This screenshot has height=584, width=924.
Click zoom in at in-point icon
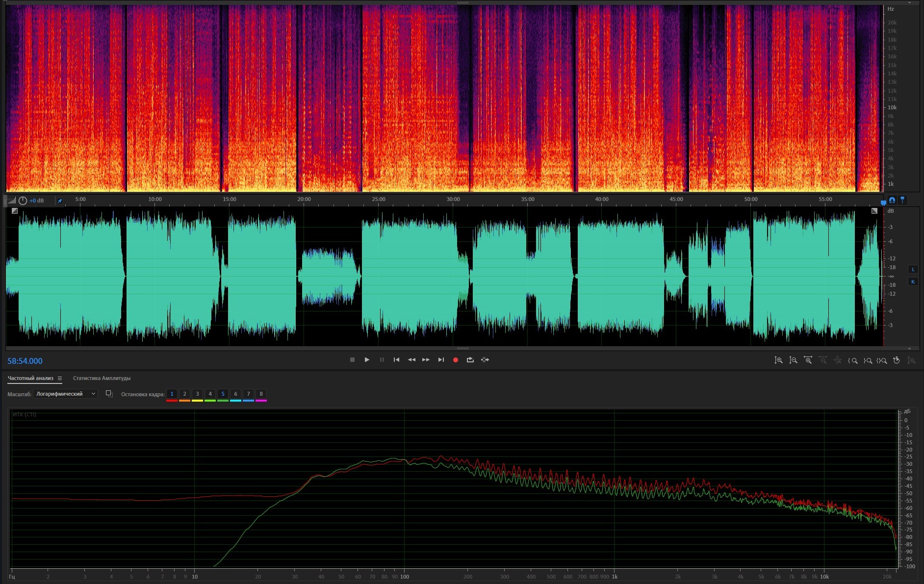point(852,360)
